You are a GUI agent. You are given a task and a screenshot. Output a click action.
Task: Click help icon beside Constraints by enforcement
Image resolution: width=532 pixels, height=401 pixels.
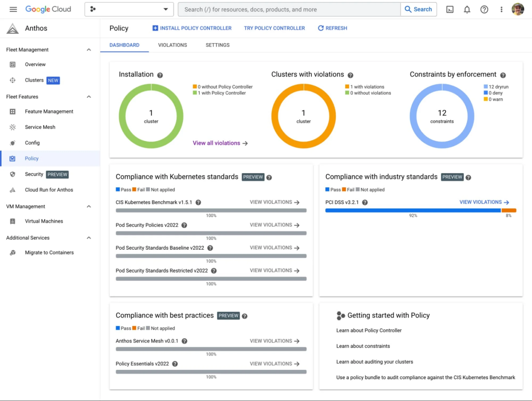point(503,75)
